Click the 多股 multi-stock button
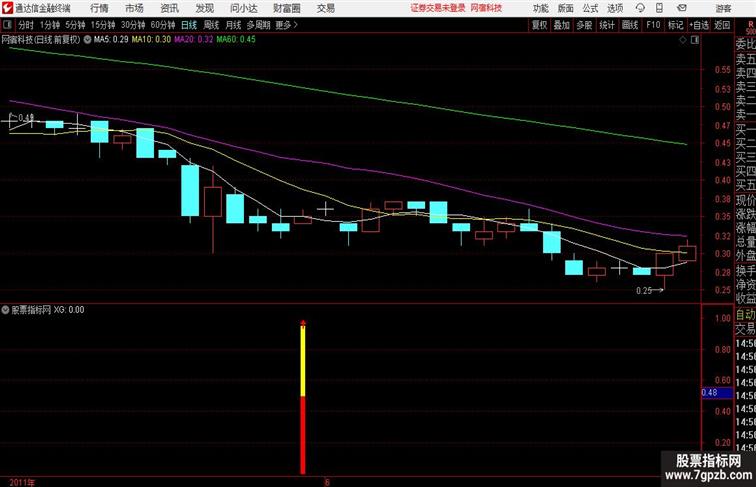This screenshot has width=756, height=487. click(584, 25)
